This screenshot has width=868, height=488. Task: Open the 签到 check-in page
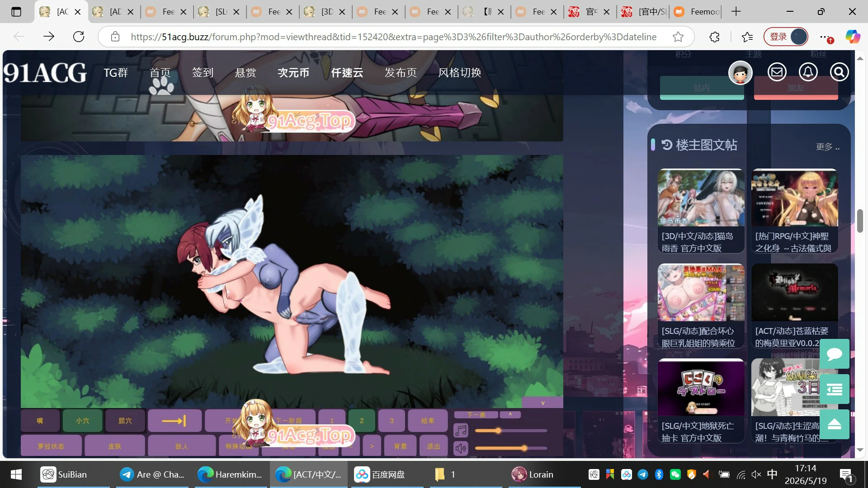pos(203,73)
